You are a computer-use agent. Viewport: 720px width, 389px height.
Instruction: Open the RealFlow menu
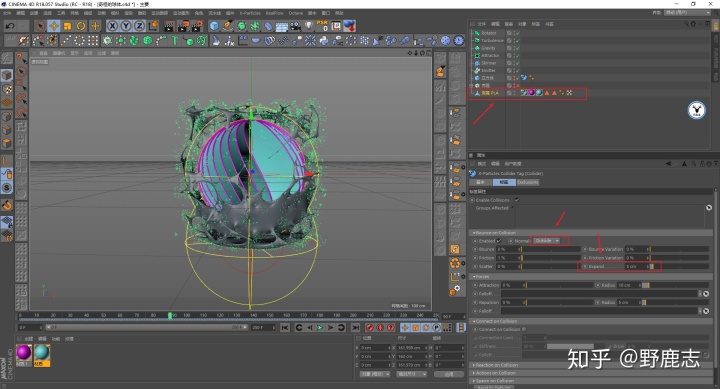275,13
